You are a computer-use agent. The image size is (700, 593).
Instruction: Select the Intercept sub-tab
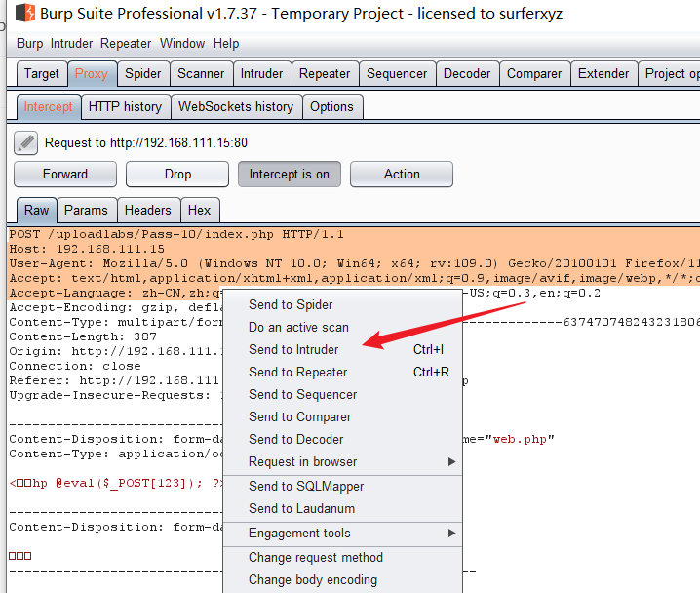point(48,107)
